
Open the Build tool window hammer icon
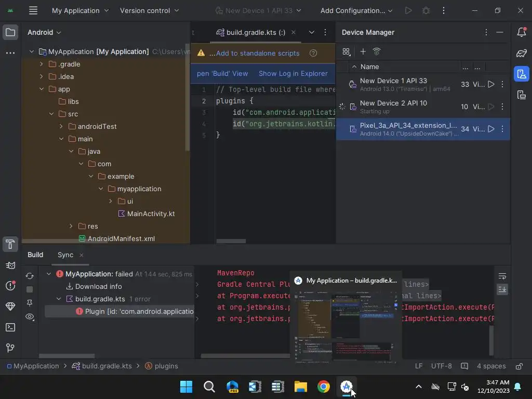tap(10, 244)
